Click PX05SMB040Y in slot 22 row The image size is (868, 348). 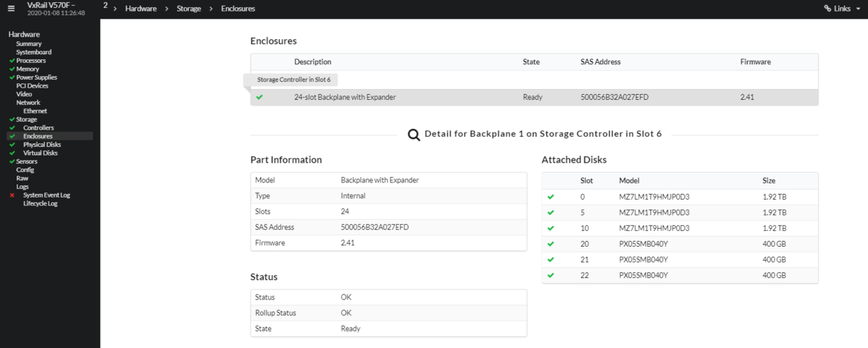[x=643, y=276]
